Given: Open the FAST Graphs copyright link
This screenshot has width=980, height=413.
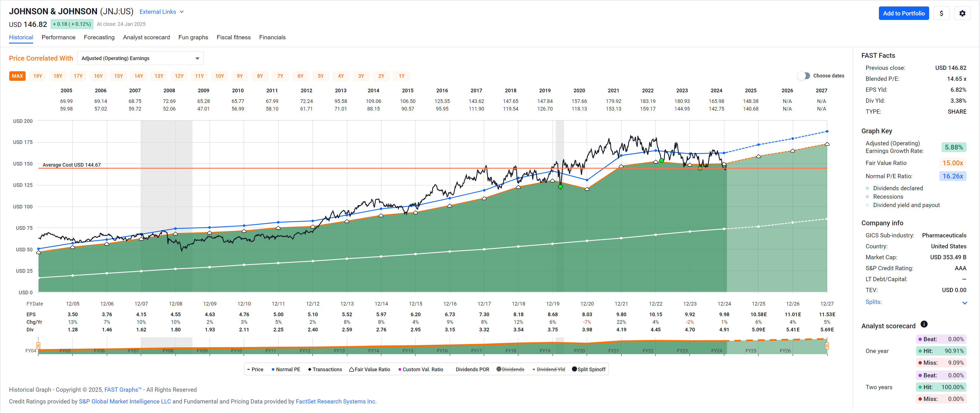Looking at the screenshot, I should pyautogui.click(x=122, y=389).
